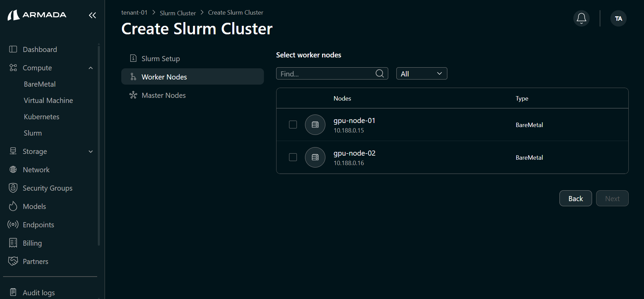
Task: Switch to Worker Nodes step
Action: (193, 77)
